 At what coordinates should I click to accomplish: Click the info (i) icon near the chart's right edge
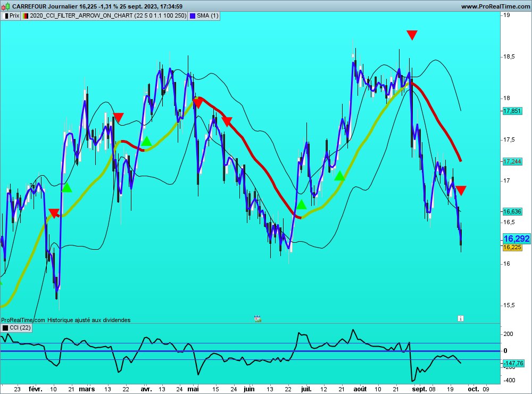point(461,318)
